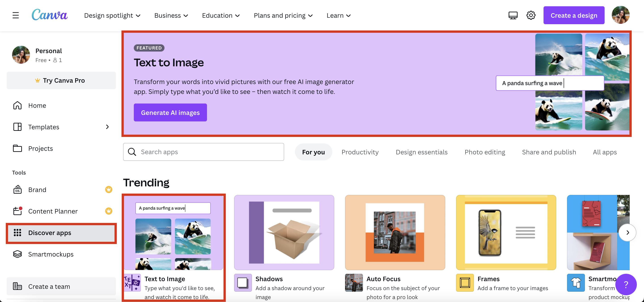Go to Projects in the sidebar

pyautogui.click(x=61, y=148)
